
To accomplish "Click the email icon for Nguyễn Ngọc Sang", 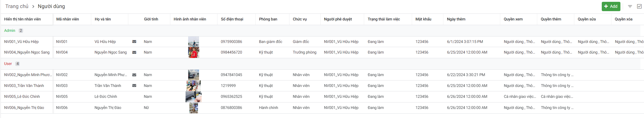I will [x=134, y=52].
